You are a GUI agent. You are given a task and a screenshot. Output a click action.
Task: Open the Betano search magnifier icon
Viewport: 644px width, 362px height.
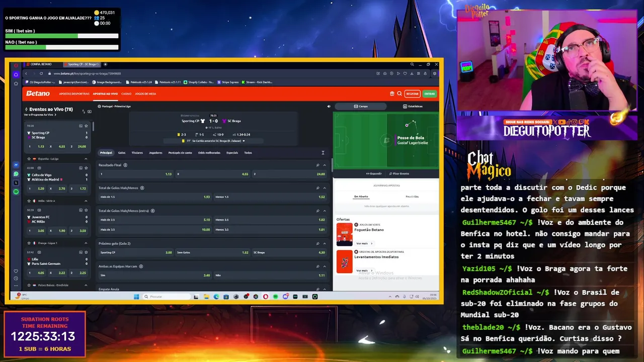399,94
